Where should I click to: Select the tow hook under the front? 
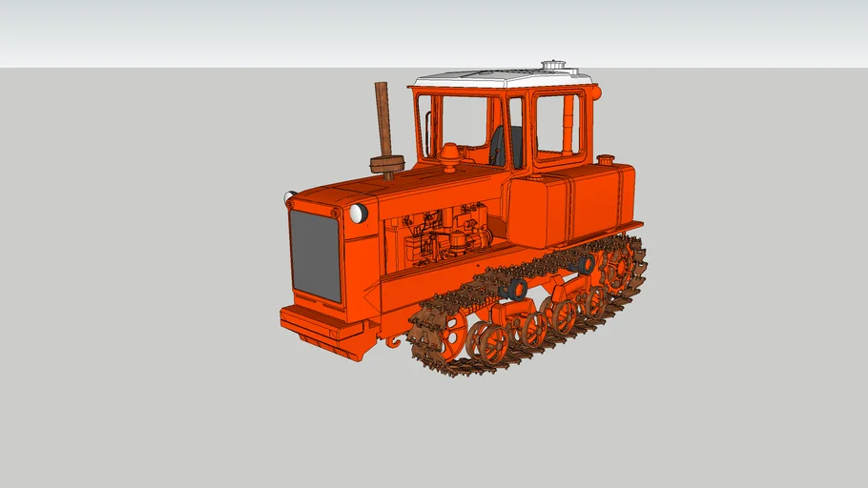pyautogui.click(x=392, y=338)
